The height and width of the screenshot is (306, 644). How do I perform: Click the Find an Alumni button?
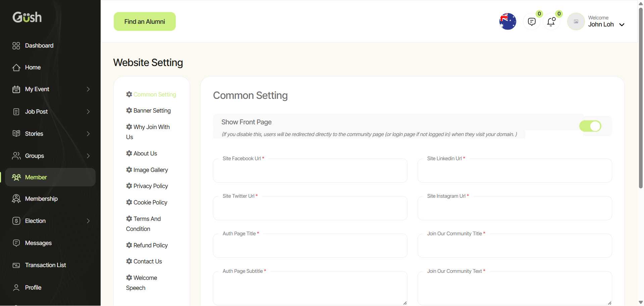click(x=145, y=21)
